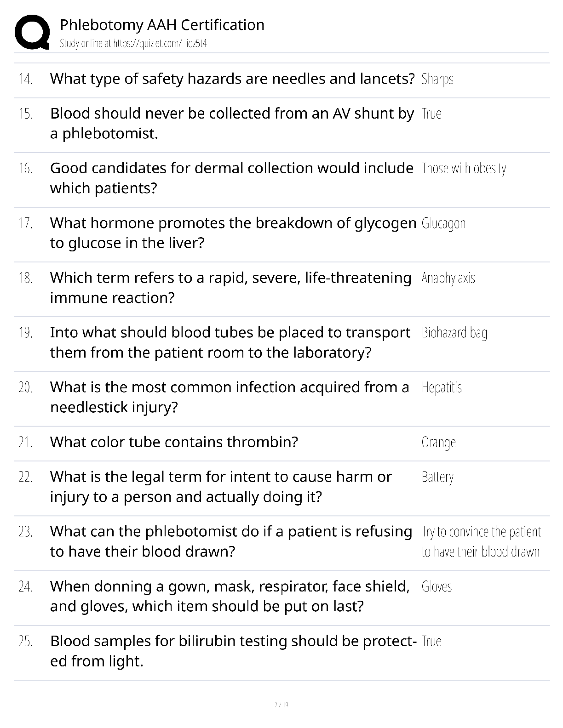Click the answer Sharps
The height and width of the screenshot is (728, 563).
tap(437, 79)
